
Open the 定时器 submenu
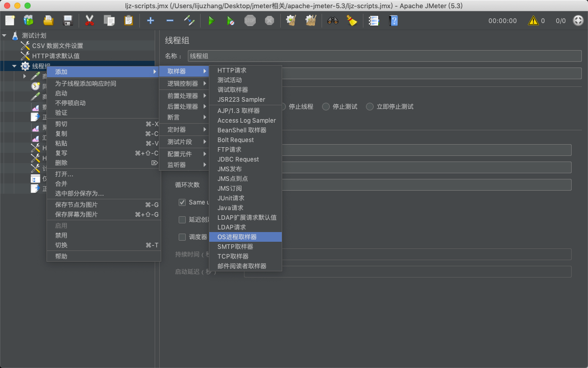(184, 129)
